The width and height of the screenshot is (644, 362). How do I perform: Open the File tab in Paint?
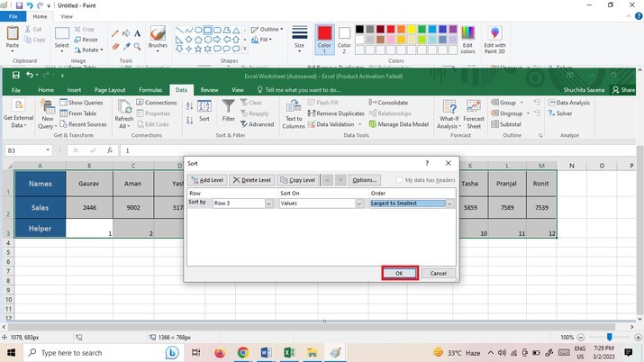tap(14, 16)
